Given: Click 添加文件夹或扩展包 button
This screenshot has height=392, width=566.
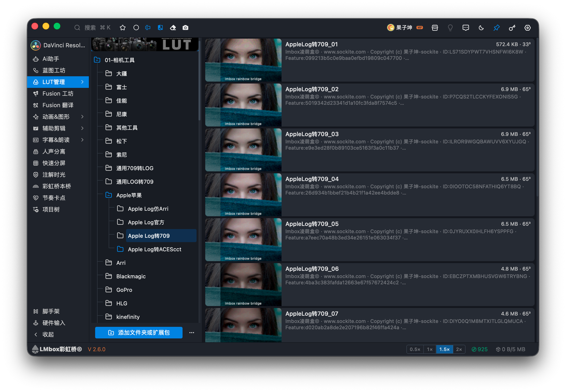Looking at the screenshot, I should 139,333.
